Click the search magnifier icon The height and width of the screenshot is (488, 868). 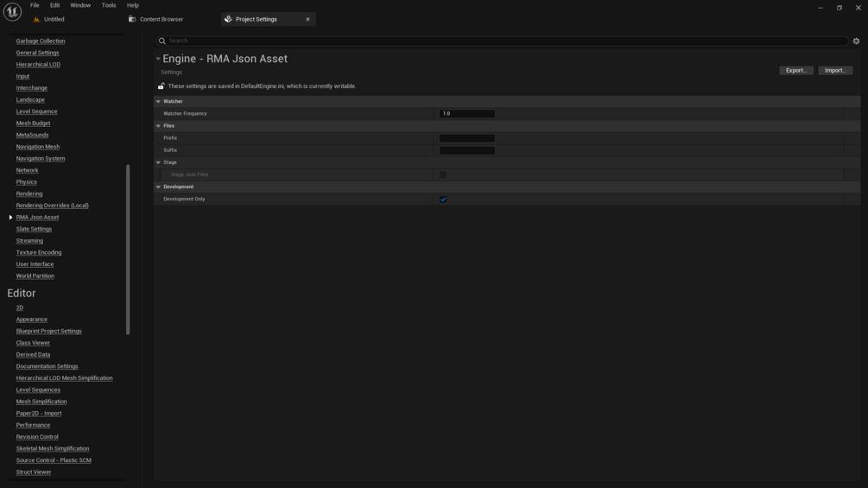click(162, 41)
